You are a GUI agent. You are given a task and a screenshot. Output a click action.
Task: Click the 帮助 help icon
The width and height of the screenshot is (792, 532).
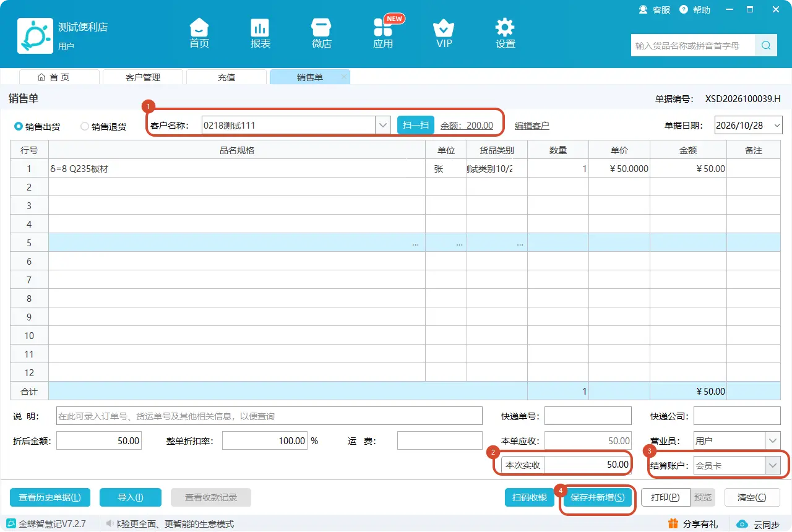[x=684, y=10]
